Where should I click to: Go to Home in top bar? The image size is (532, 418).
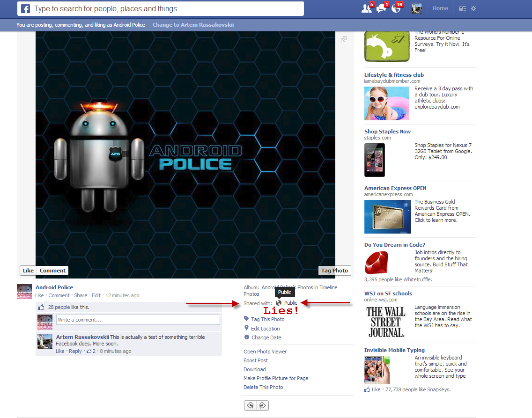click(x=440, y=8)
